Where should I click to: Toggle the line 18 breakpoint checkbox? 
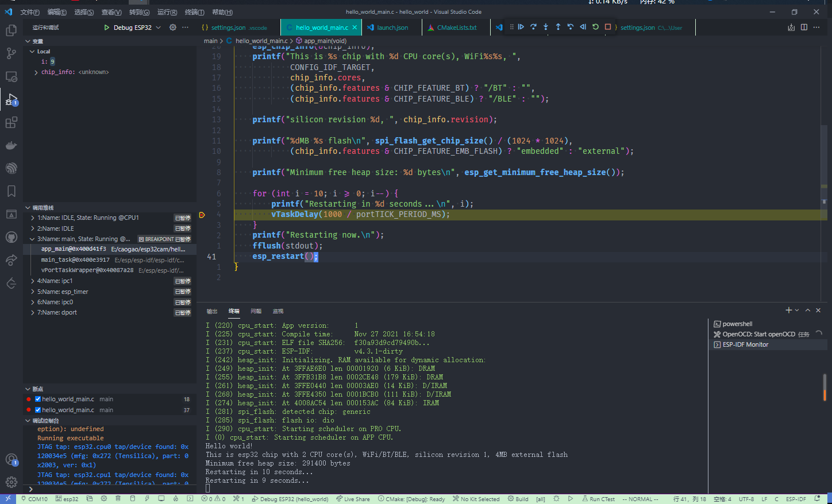click(x=38, y=399)
